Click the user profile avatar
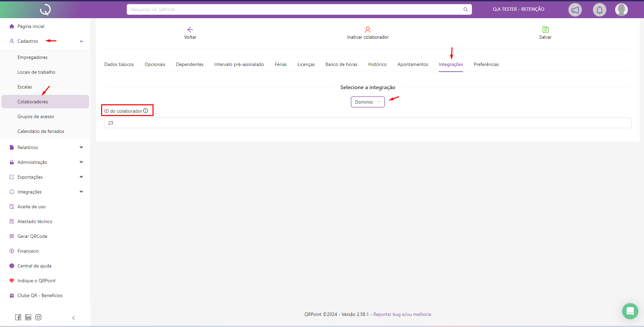 pos(621,10)
